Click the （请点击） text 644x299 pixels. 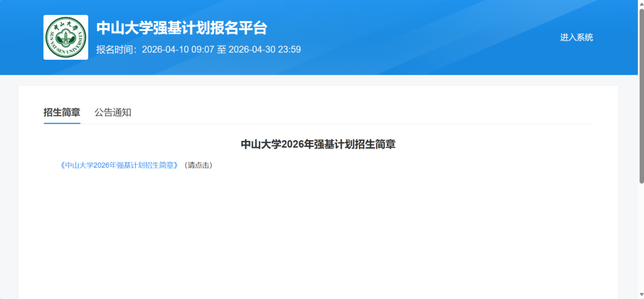197,165
